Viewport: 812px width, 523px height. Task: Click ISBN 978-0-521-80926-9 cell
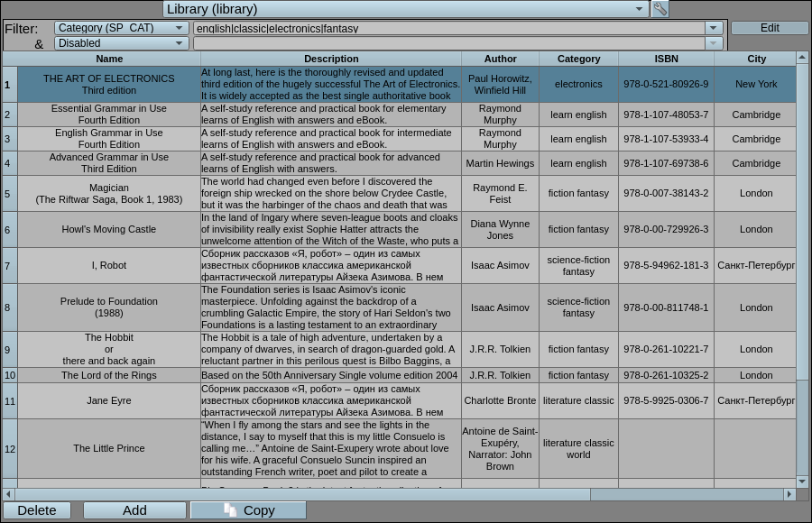pyautogui.click(x=666, y=84)
